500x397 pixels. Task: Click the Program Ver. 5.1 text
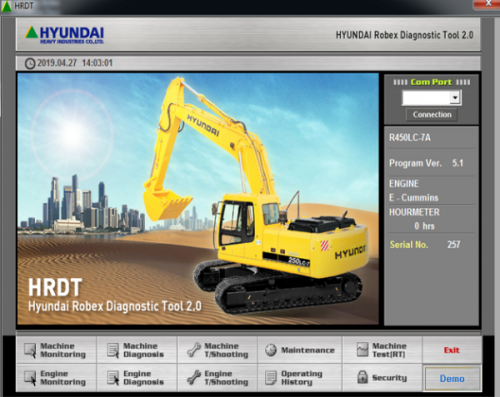426,163
